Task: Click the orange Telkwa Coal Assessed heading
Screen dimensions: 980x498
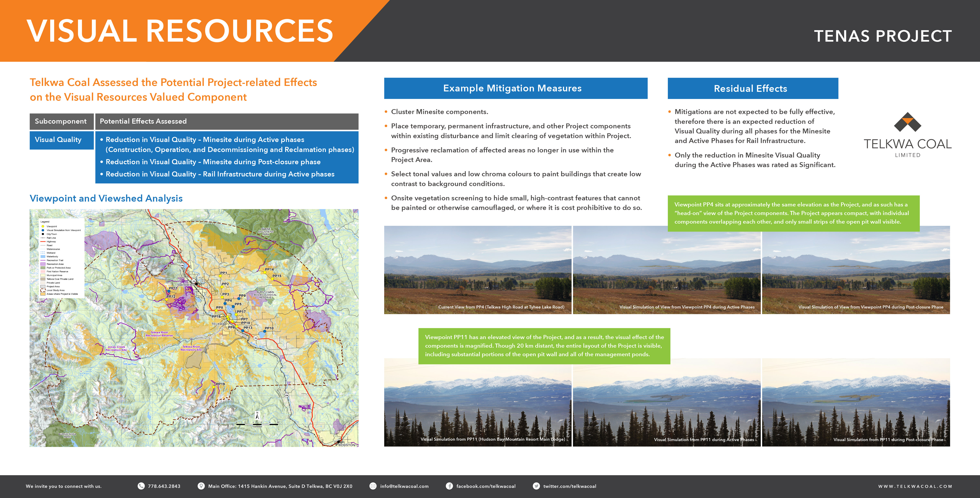Action: coord(174,90)
